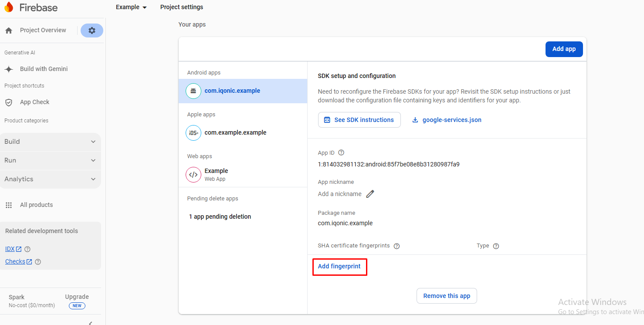The width and height of the screenshot is (644, 325).
Task: Click the NEW badge under Upgrade
Action: [x=77, y=306]
